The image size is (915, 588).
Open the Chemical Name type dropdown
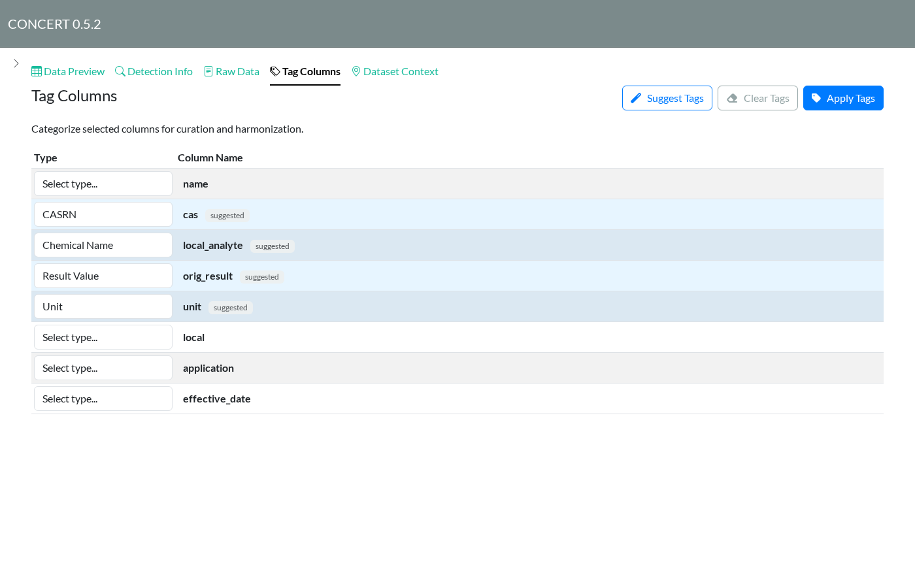103,245
